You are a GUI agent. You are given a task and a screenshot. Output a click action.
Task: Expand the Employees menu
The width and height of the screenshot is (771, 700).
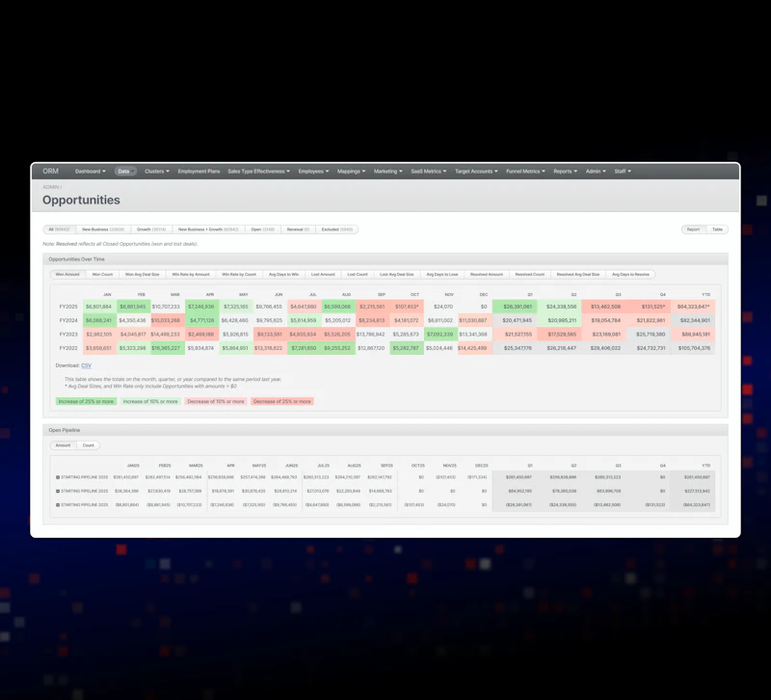tap(313, 172)
